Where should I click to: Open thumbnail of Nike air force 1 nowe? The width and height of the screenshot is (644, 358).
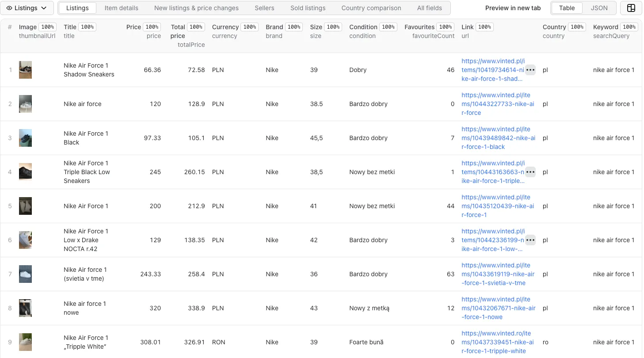coord(25,308)
